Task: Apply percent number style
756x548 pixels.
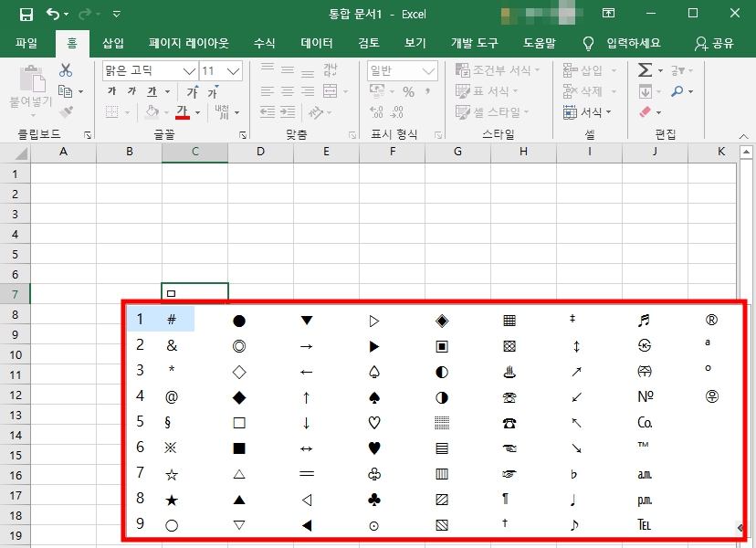Action: point(408,92)
